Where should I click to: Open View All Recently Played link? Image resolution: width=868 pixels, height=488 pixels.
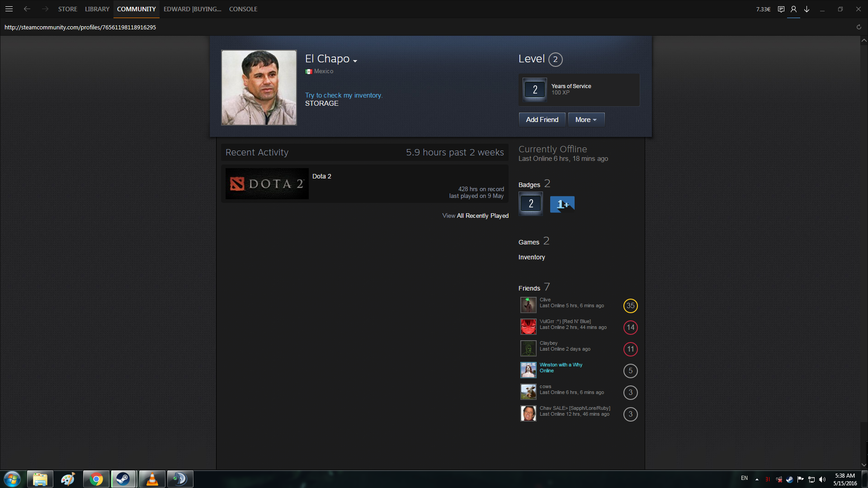(x=475, y=216)
